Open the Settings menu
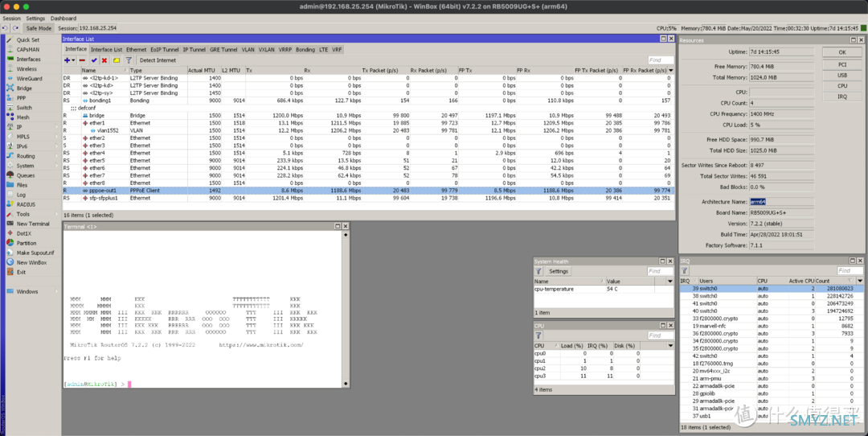The width and height of the screenshot is (868, 436). [35, 19]
